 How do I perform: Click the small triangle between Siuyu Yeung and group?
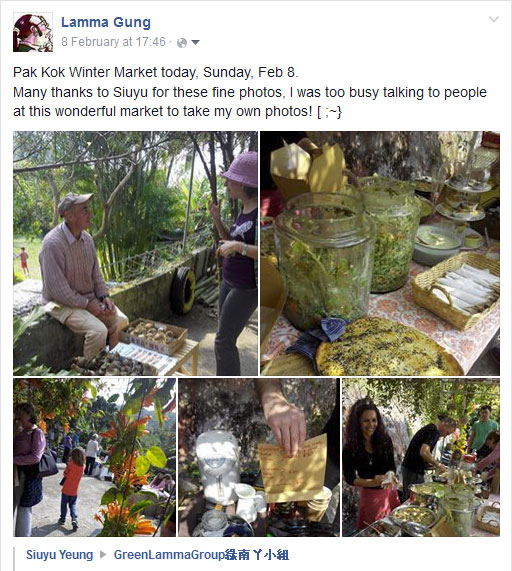click(103, 555)
